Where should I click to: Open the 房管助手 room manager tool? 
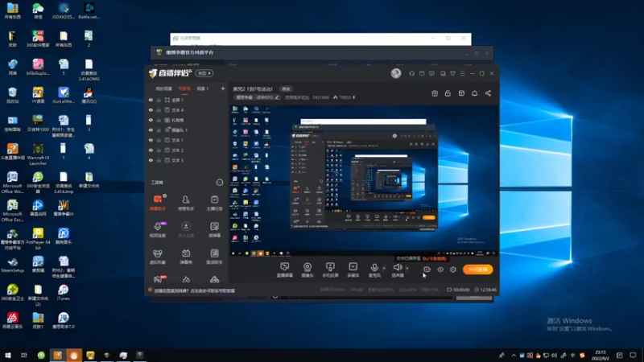186,203
